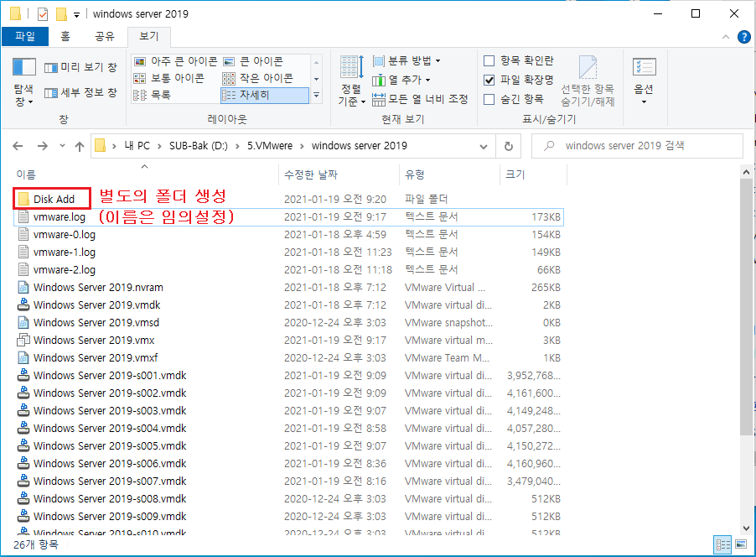The width and height of the screenshot is (756, 557).
Task: Click the vertical scrollbar thumb in file list
Action: (x=746, y=308)
